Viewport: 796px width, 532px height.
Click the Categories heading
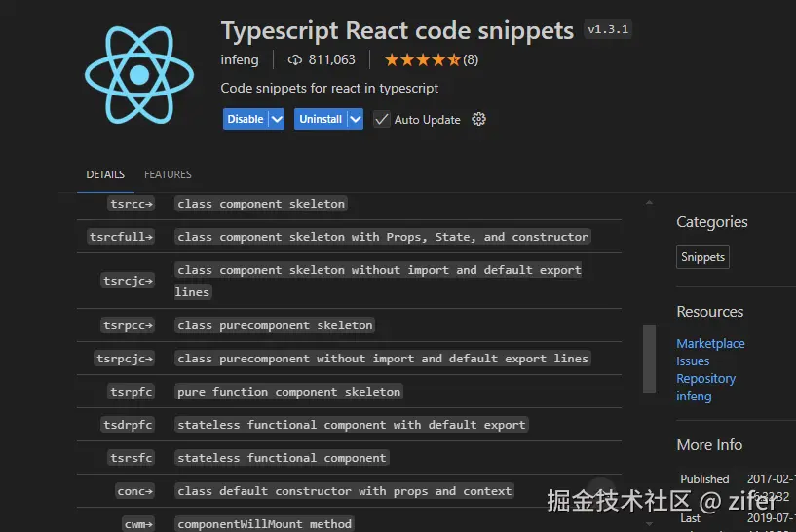712,222
